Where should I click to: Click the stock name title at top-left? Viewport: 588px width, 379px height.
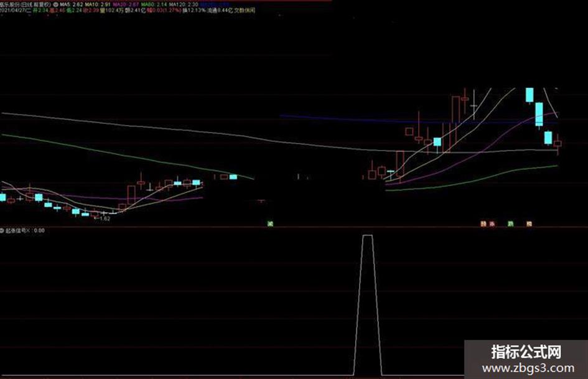(26, 4)
